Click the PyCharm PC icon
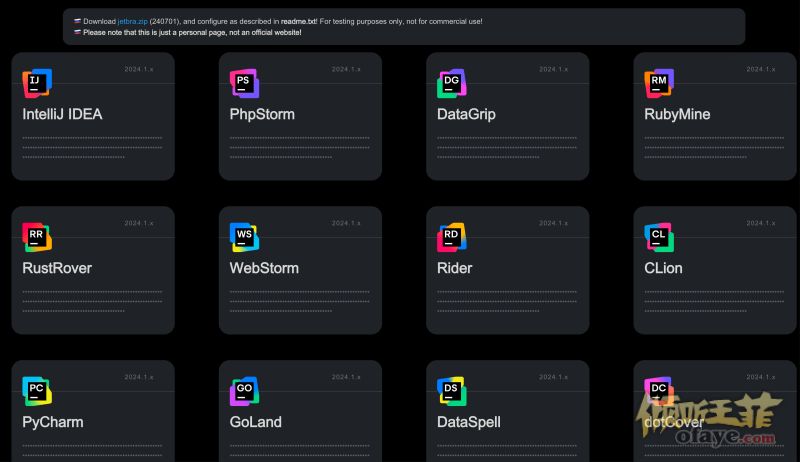The image size is (800, 462). 37,392
